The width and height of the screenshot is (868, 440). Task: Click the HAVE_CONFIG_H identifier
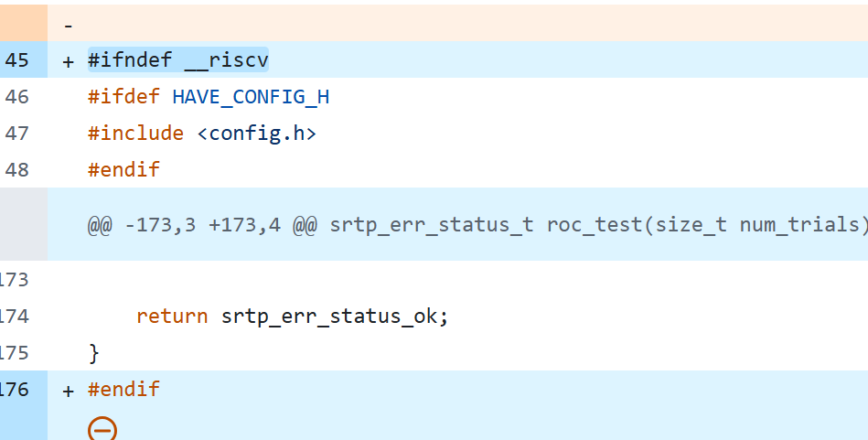tap(251, 97)
